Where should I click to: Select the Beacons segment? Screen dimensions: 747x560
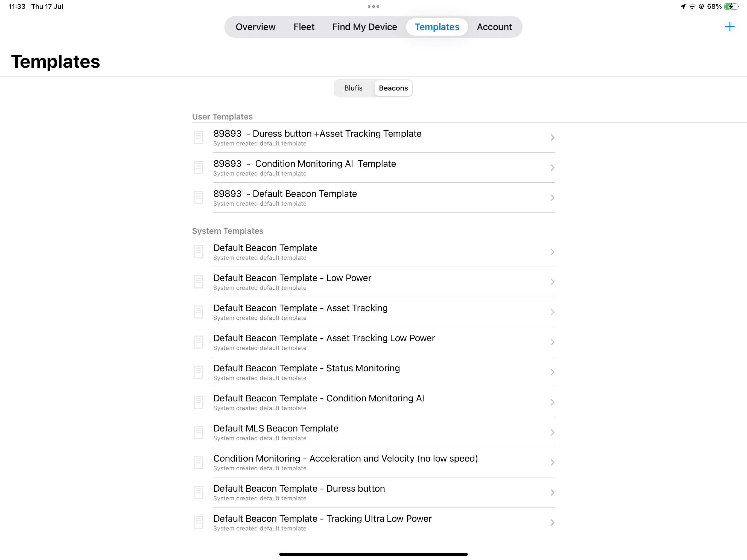pos(393,88)
